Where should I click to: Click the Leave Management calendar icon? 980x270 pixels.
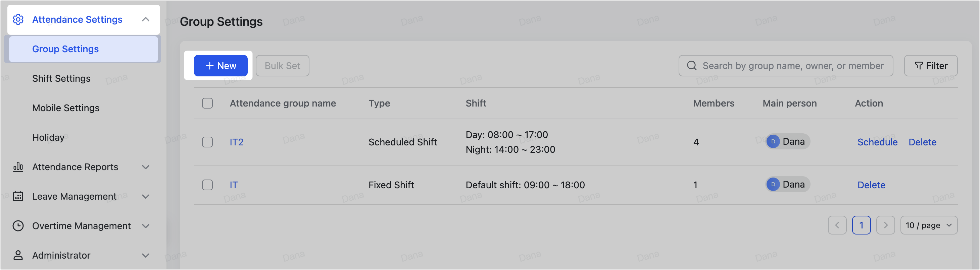tap(18, 196)
